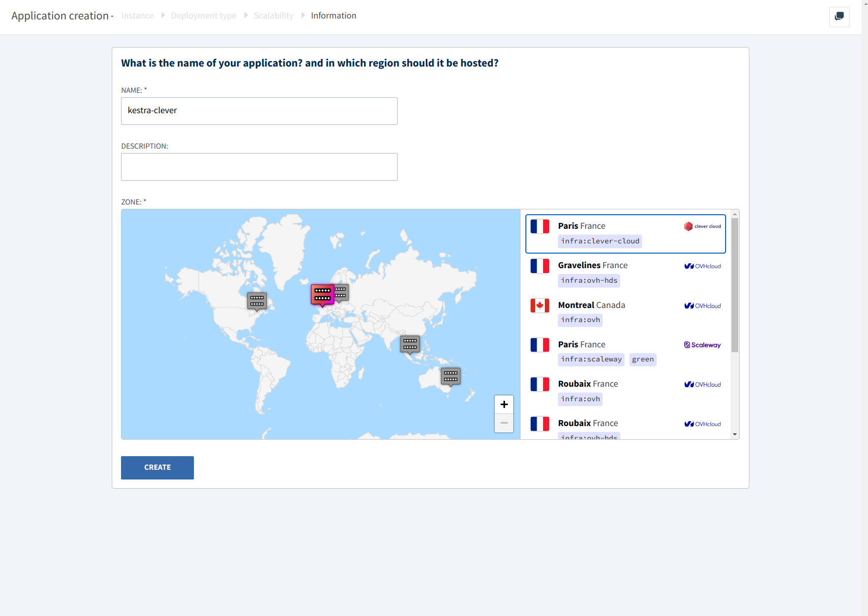Zoom in on the map
The height and width of the screenshot is (616, 868).
[504, 404]
